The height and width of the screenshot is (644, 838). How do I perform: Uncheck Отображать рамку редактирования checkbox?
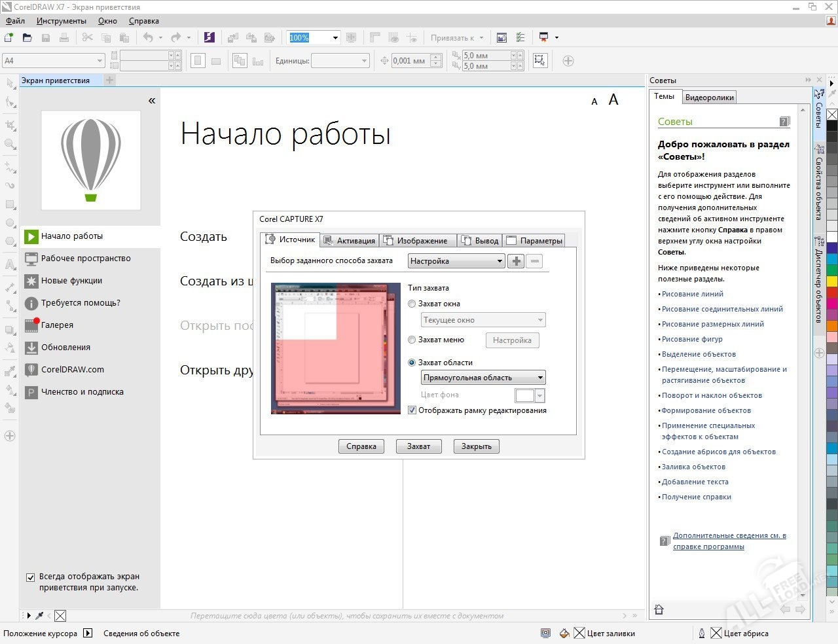tap(412, 410)
